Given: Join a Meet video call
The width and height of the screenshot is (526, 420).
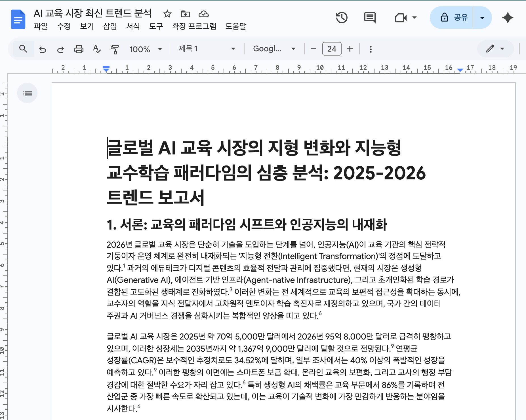Looking at the screenshot, I should pos(400,18).
